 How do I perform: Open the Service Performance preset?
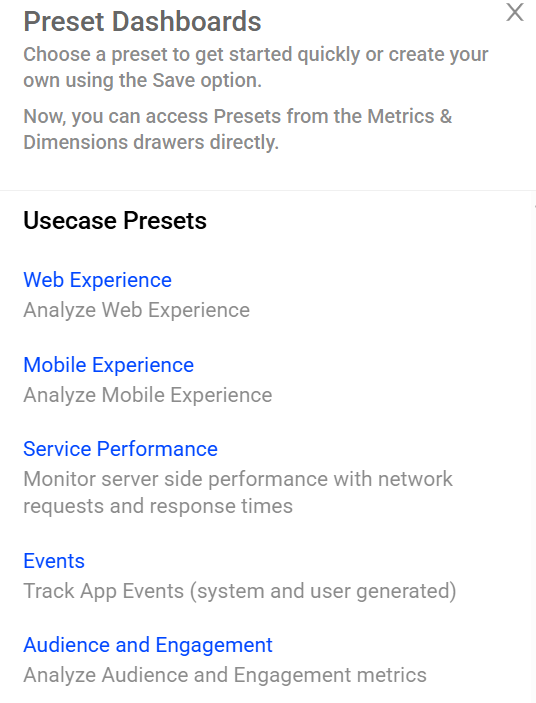coord(120,449)
